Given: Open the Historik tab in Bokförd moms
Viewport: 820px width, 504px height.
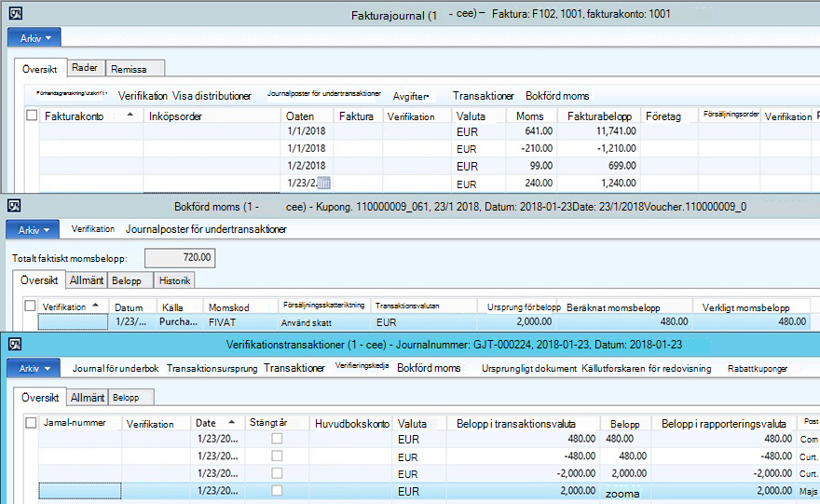Looking at the screenshot, I should pos(174,280).
